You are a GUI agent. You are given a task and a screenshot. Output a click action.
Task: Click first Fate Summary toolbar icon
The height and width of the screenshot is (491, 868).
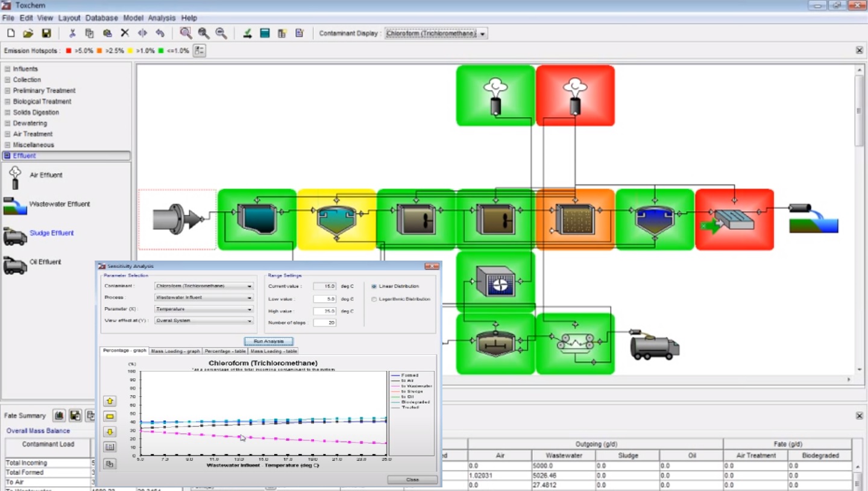tap(59, 415)
